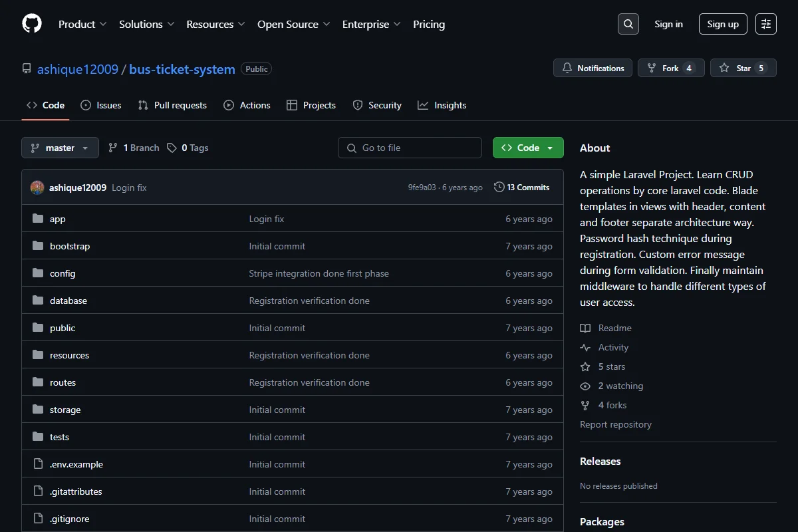
Task: Click the ashique12009 avatar image
Action: pyautogui.click(x=37, y=188)
